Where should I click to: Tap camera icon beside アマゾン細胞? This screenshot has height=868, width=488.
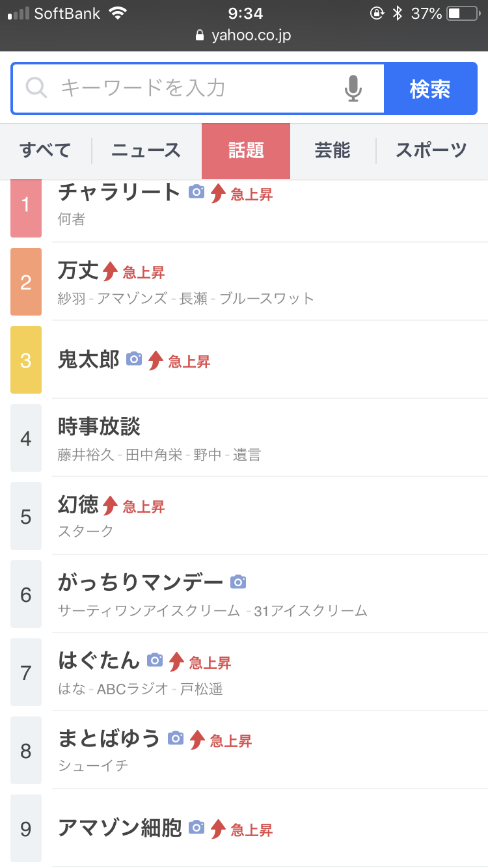[197, 827]
